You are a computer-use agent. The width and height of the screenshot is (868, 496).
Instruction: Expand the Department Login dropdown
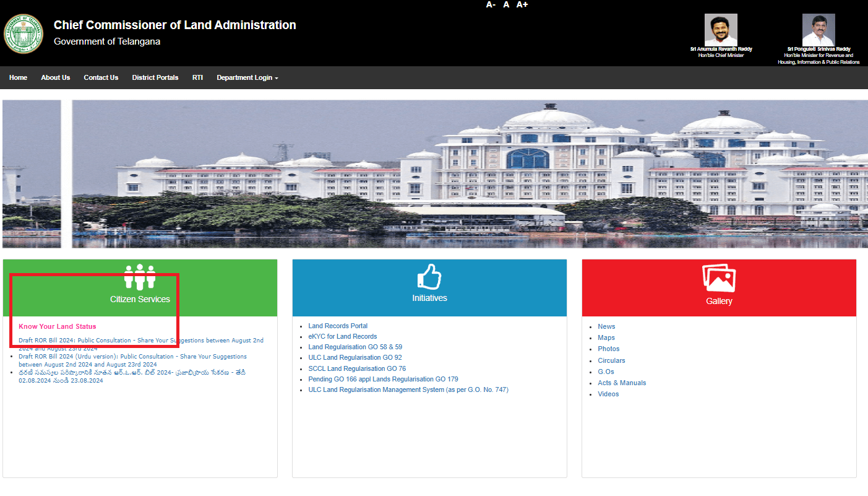tap(247, 78)
